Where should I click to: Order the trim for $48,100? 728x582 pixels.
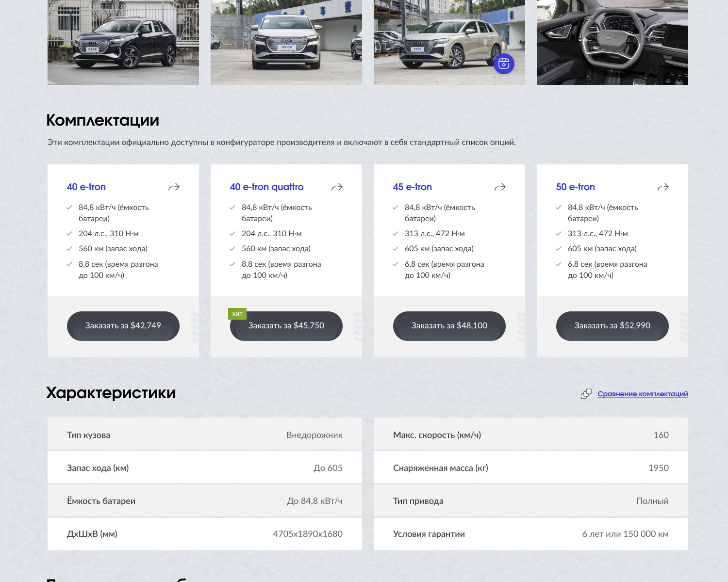point(449,326)
